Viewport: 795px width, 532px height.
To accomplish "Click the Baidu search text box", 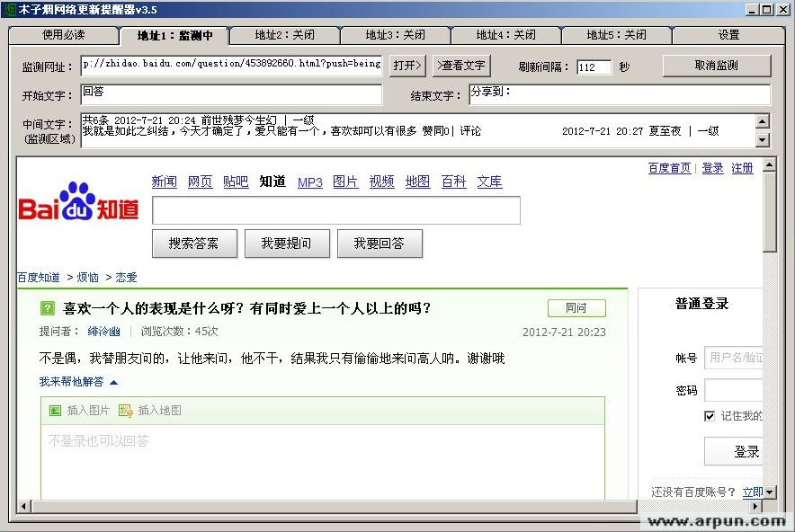I will [x=336, y=210].
